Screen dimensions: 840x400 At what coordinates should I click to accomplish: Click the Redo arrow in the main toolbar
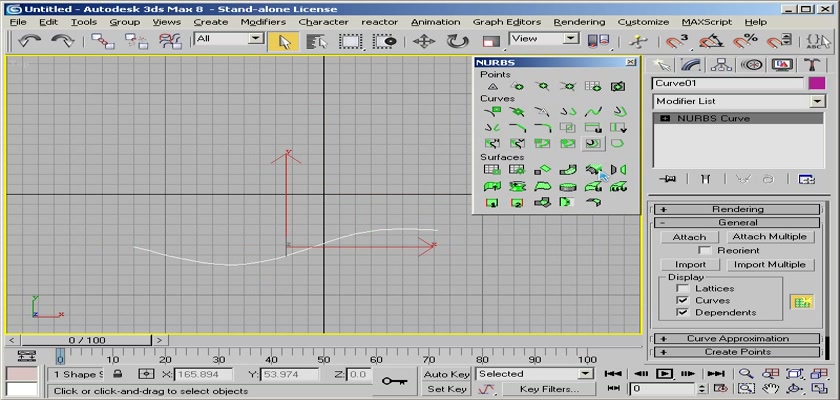pyautogui.click(x=62, y=41)
